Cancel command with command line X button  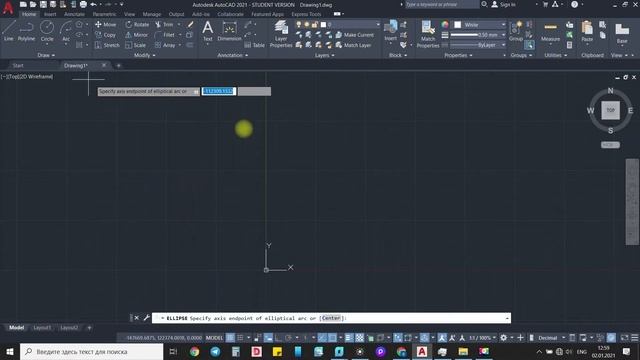pyautogui.click(x=137, y=318)
